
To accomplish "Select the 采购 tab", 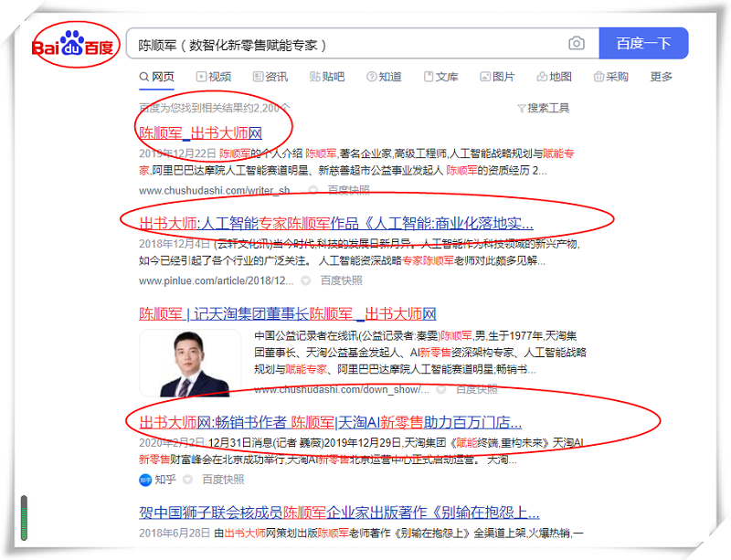I will coord(611,77).
